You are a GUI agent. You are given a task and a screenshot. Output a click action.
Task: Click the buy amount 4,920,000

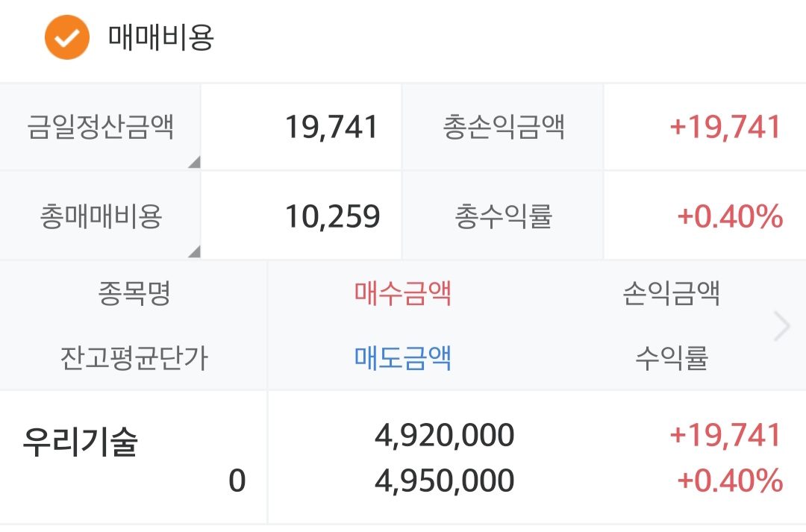(x=444, y=436)
